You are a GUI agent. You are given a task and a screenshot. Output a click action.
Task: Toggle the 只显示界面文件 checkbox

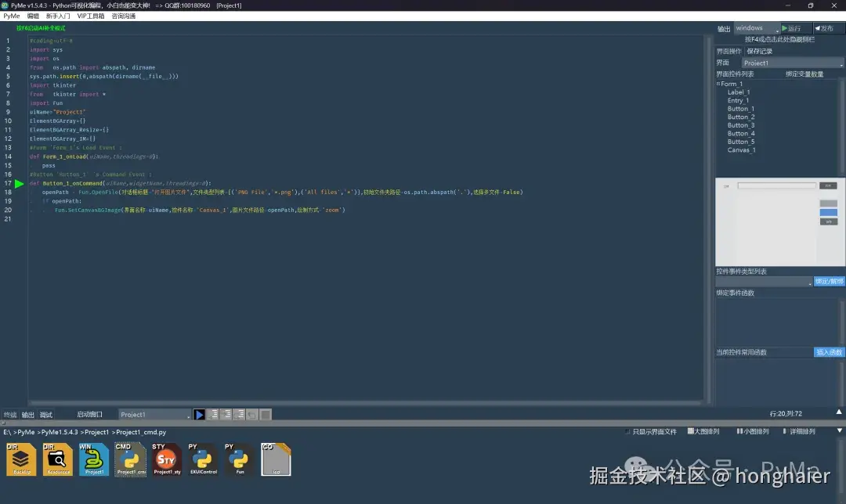pyautogui.click(x=627, y=432)
